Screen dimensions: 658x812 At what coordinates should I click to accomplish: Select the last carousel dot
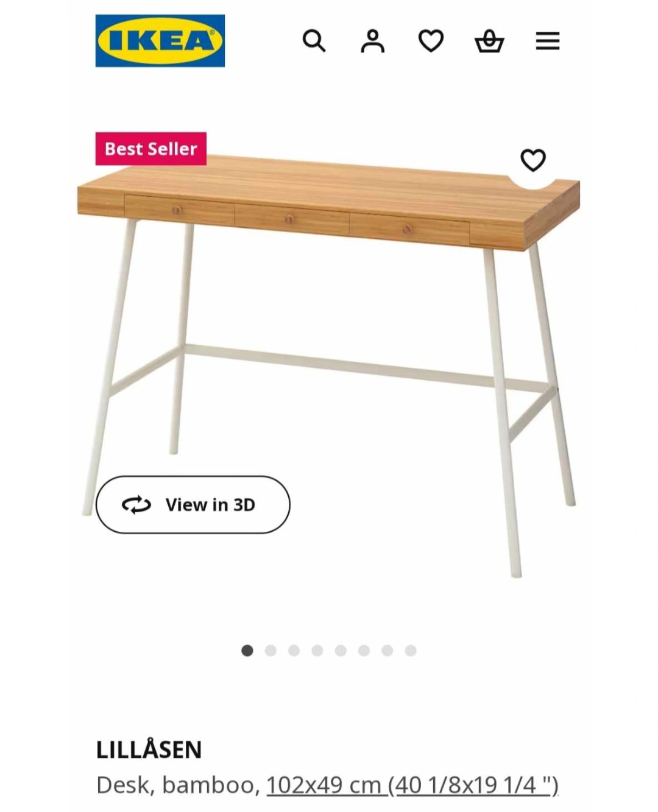[x=411, y=651]
